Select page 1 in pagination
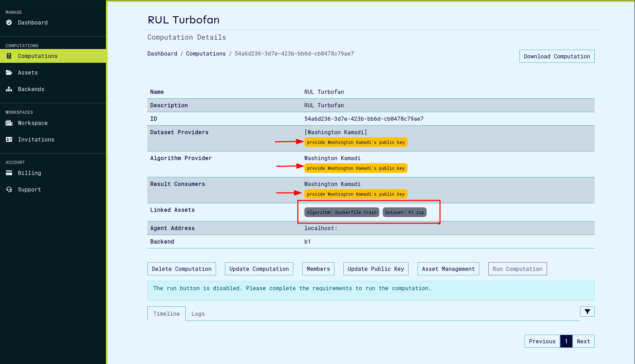The width and height of the screenshot is (635, 364). click(x=566, y=341)
